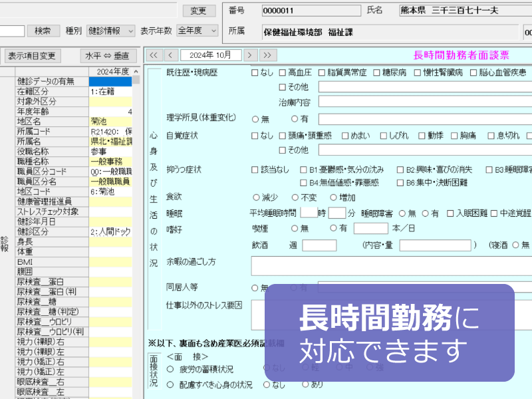Image resolution: width=532 pixels, height=399 pixels.
Task: Open the 2024年10月 month picker
Action: [210, 55]
